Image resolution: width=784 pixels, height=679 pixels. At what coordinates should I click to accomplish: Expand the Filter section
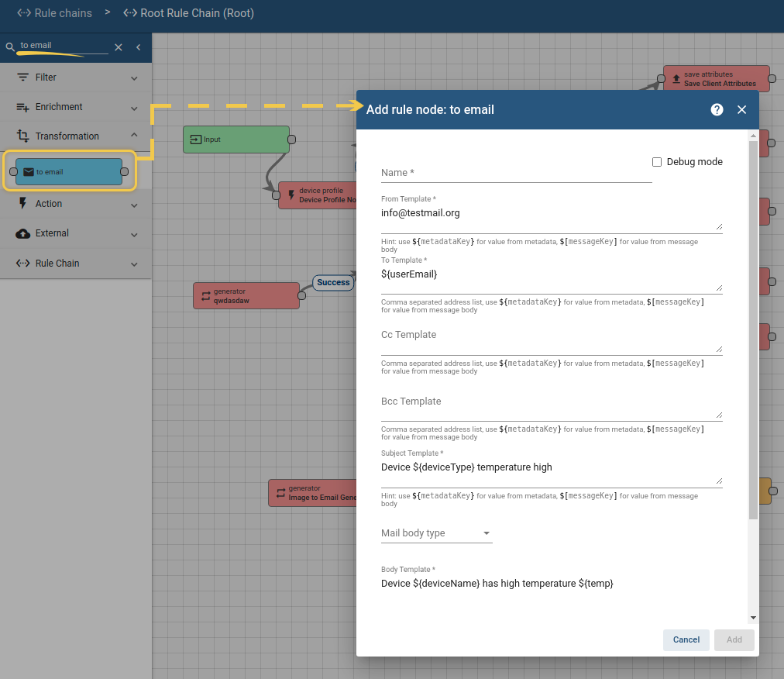76,78
